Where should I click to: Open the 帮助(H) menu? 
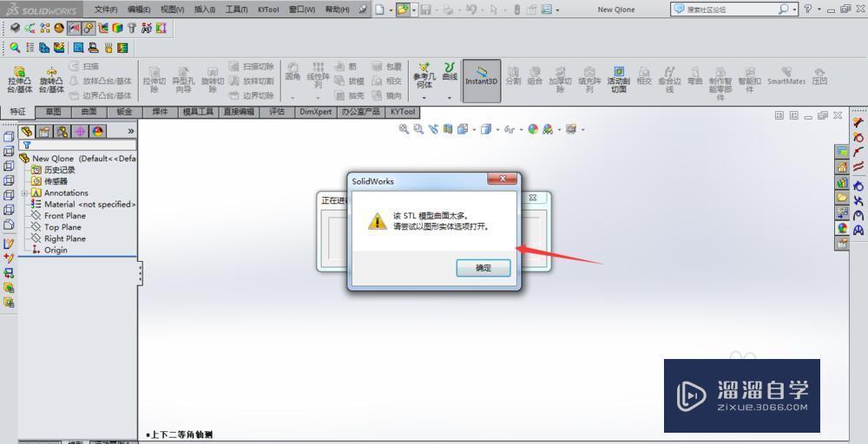337,10
